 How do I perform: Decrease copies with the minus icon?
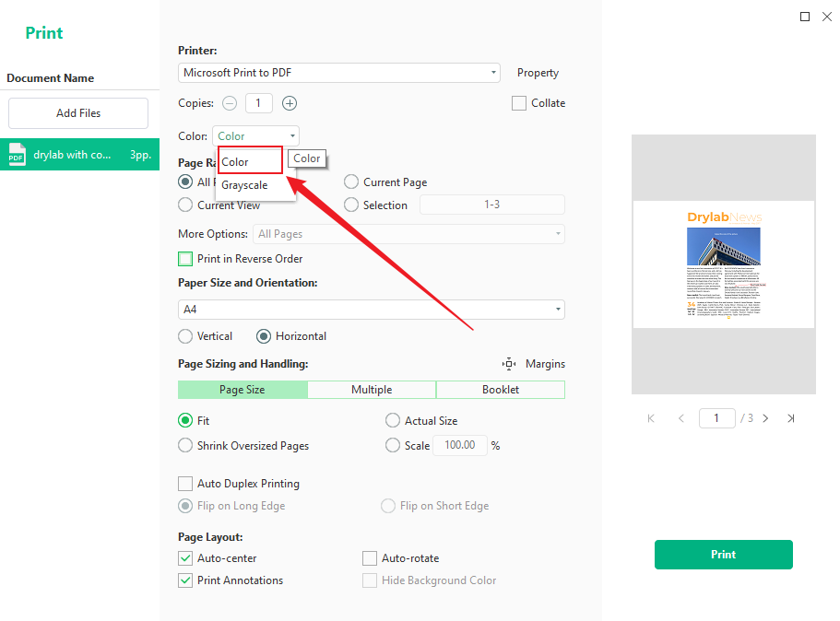point(229,103)
